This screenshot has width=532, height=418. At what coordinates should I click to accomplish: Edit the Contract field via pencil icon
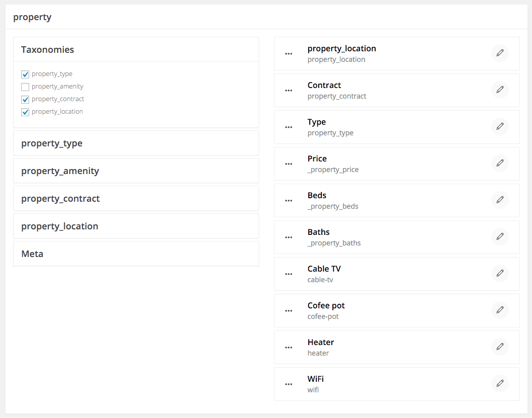pos(500,90)
